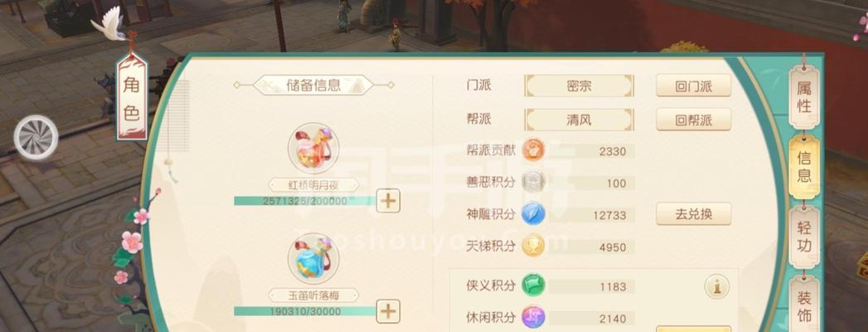Add reserve with plus beside 红桥明月夜
The width and height of the screenshot is (868, 332).
pyautogui.click(x=388, y=201)
